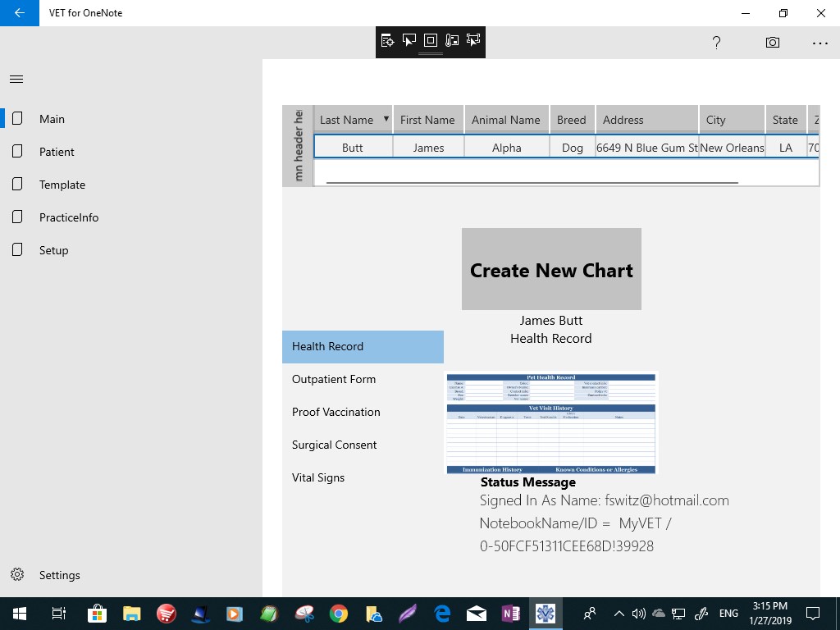Click the 'LA' state cell
Image resolution: width=840 pixels, height=630 pixels.
point(786,148)
